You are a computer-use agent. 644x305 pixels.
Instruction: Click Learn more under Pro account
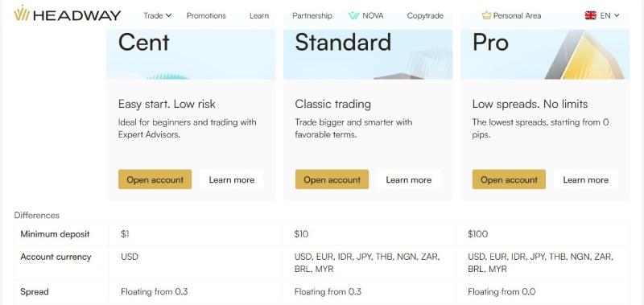click(x=586, y=179)
